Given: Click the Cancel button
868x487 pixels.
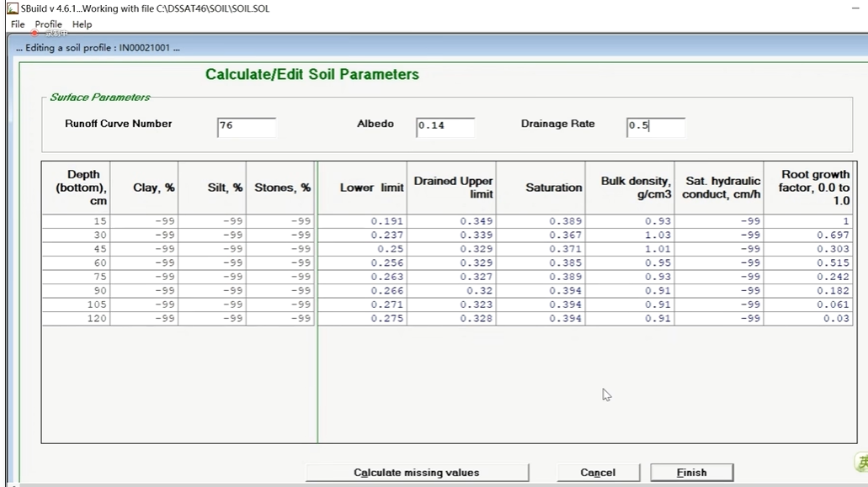Looking at the screenshot, I should coord(598,473).
